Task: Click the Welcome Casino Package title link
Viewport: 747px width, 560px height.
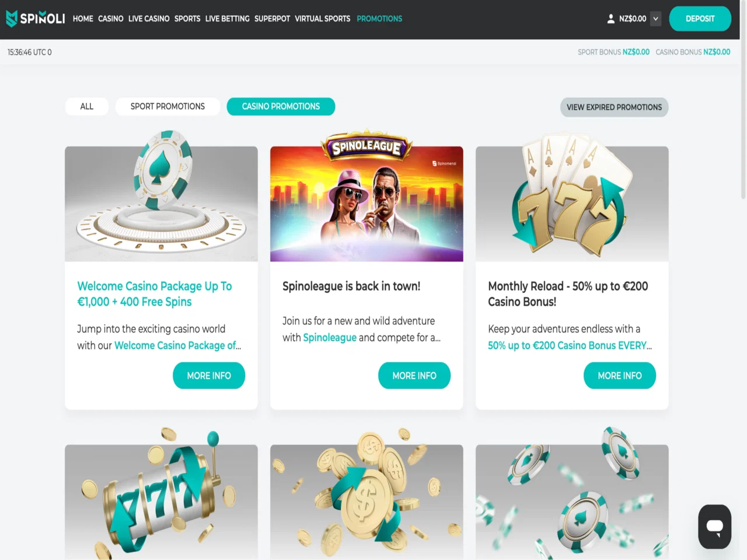Action: point(155,294)
